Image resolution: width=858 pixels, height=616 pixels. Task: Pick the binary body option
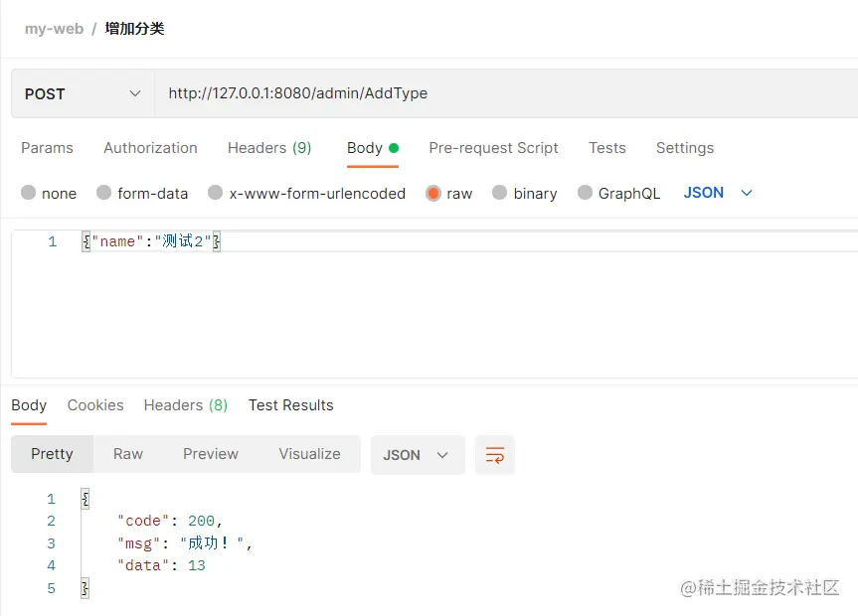tap(499, 193)
